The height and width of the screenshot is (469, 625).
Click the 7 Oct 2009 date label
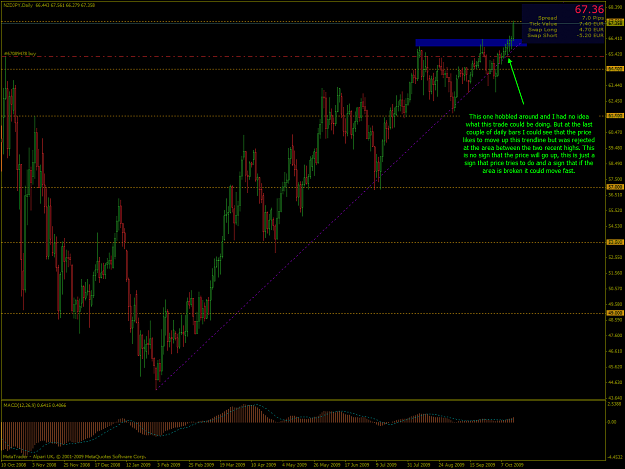pos(512,465)
